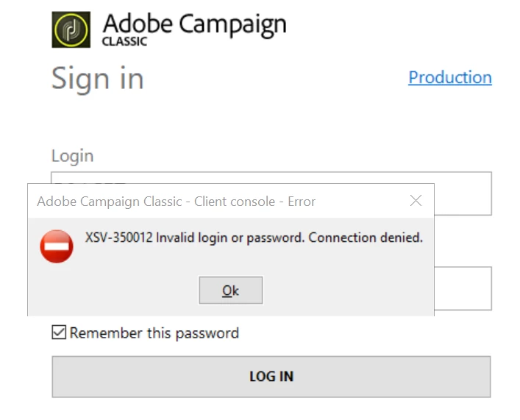Close the error dialog with X
This screenshot has width=520, height=420.
click(x=416, y=201)
